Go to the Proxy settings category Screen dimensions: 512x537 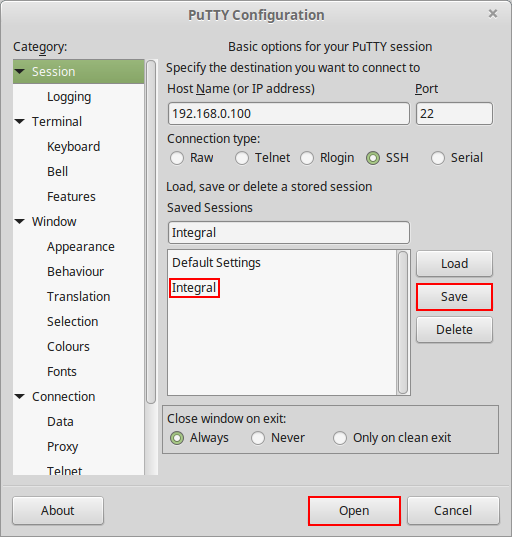(x=63, y=447)
